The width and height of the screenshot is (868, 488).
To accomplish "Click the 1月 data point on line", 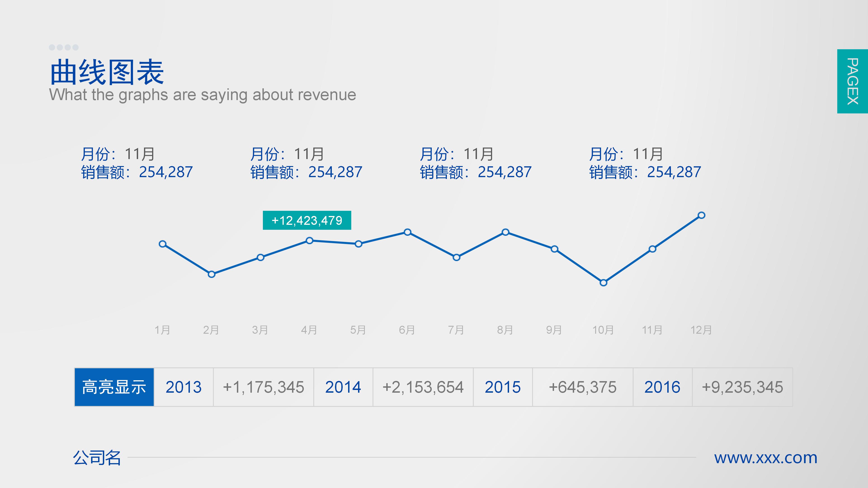I will pos(163,244).
